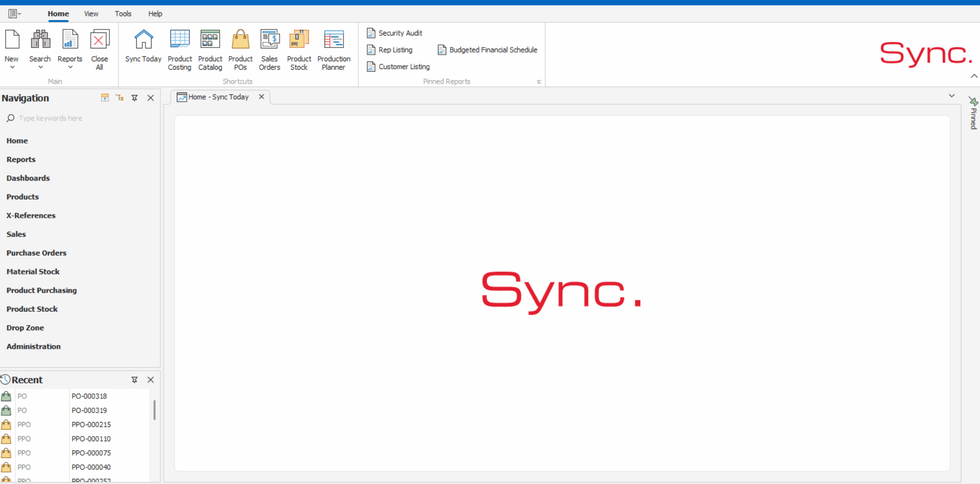The height and width of the screenshot is (484, 980).
Task: Open the Search binoculars tool
Action: pos(40,40)
